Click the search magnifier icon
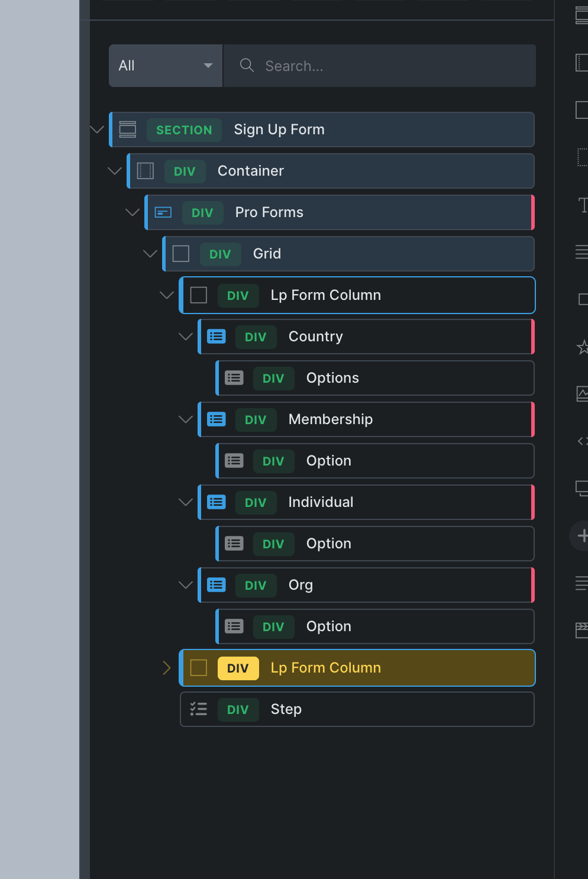The image size is (588, 879). (247, 66)
